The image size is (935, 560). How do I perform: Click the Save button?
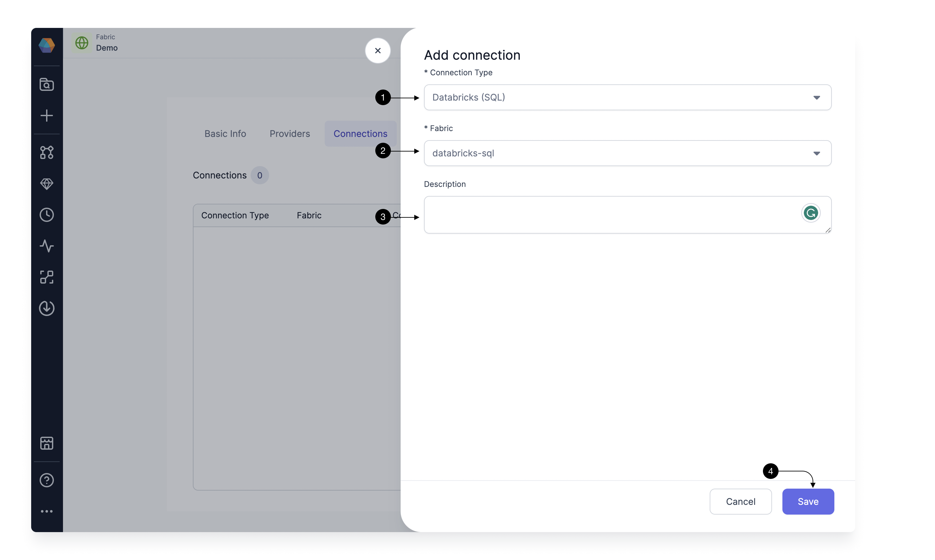click(808, 502)
